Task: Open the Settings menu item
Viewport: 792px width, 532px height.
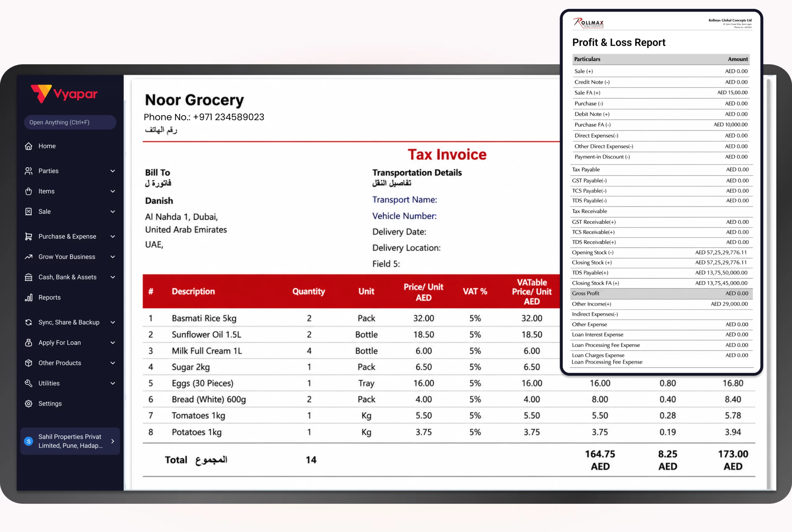Action: pos(70,404)
